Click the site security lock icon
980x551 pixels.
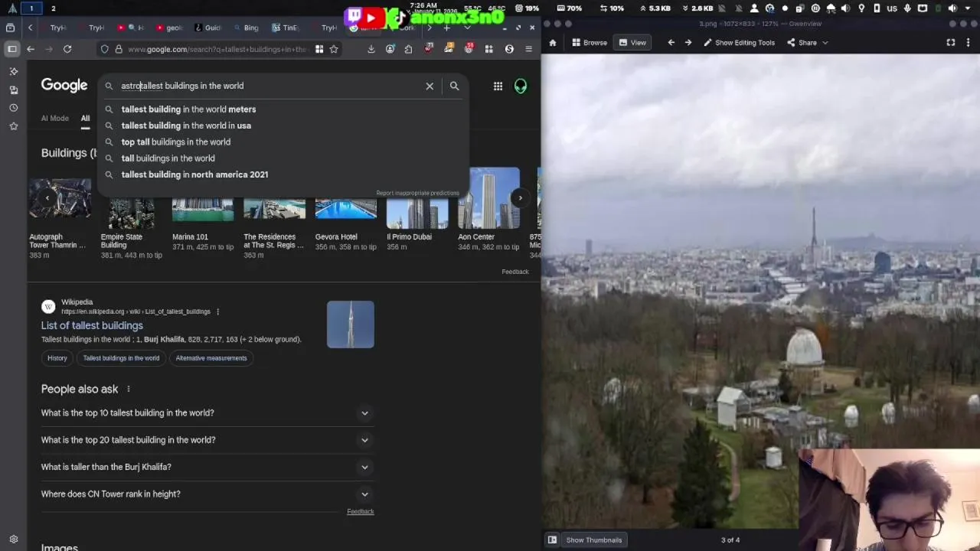coord(119,49)
